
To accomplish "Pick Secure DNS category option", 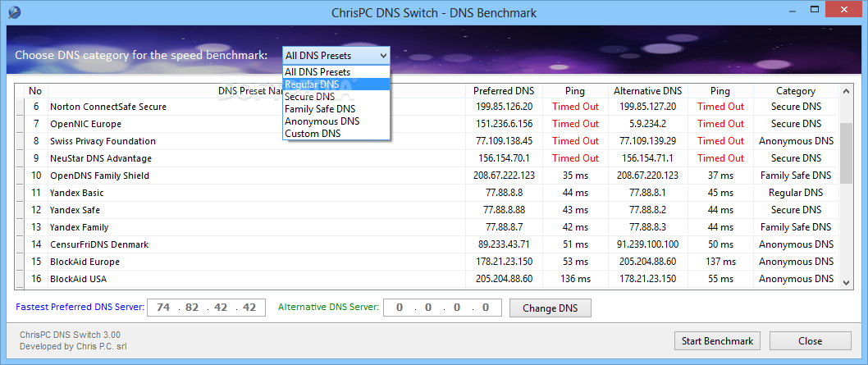I will pyautogui.click(x=336, y=96).
